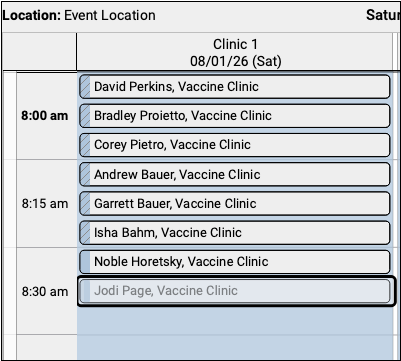Screen dimensions: 401x361
Task: Select Andrew Bauer's appointment
Action: point(235,174)
